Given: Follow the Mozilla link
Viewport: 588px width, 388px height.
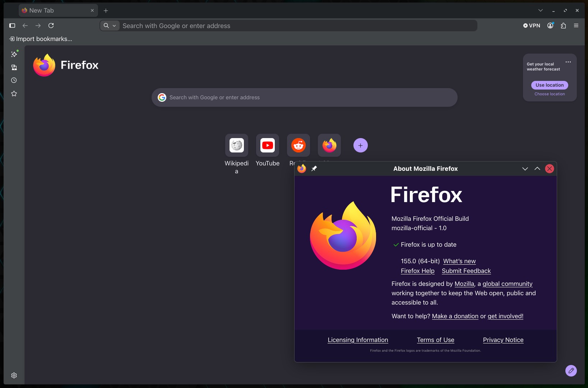Looking at the screenshot, I should (x=464, y=284).
